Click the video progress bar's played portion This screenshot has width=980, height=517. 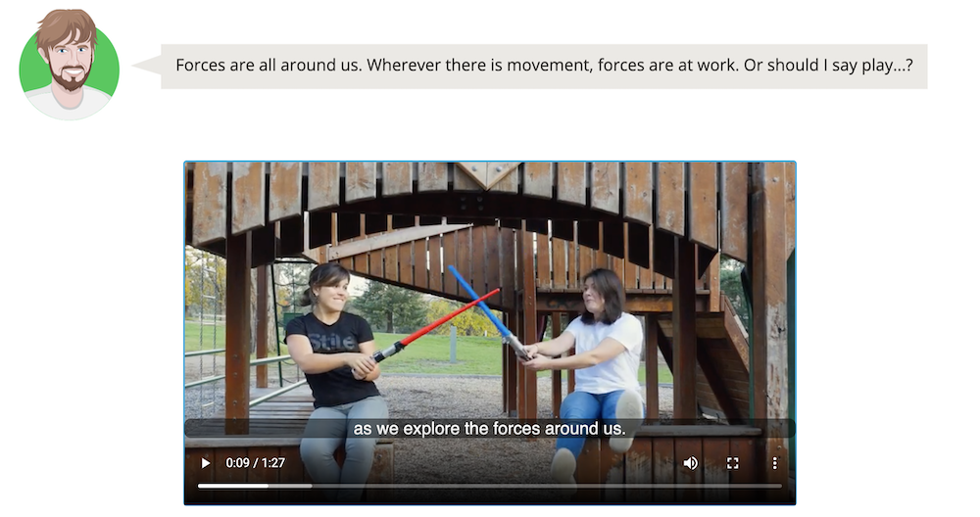tap(233, 485)
